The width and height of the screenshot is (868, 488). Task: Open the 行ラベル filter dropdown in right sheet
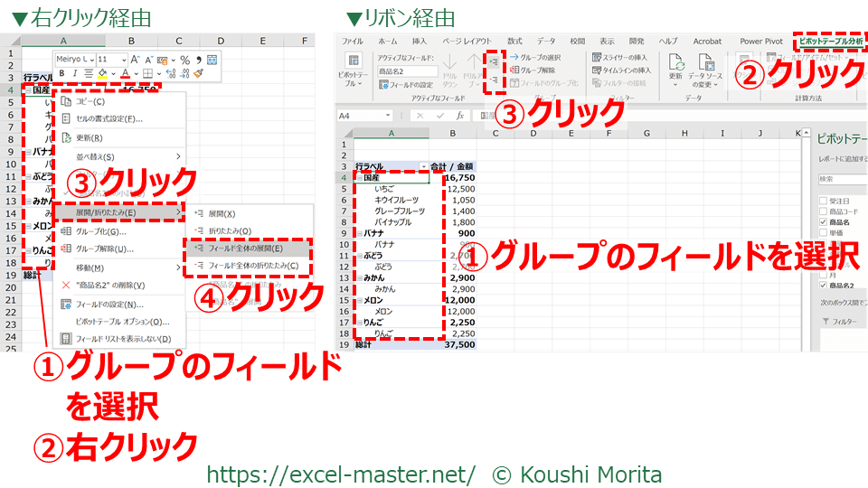click(x=423, y=166)
